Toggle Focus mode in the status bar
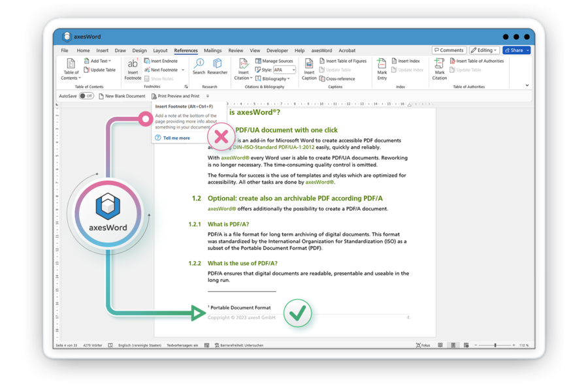 (424, 345)
